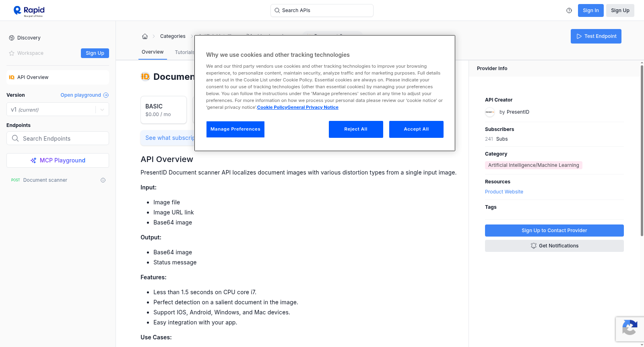Click the Test Endpoint button
Screen dimensions: 644x347
pyautogui.click(x=596, y=36)
